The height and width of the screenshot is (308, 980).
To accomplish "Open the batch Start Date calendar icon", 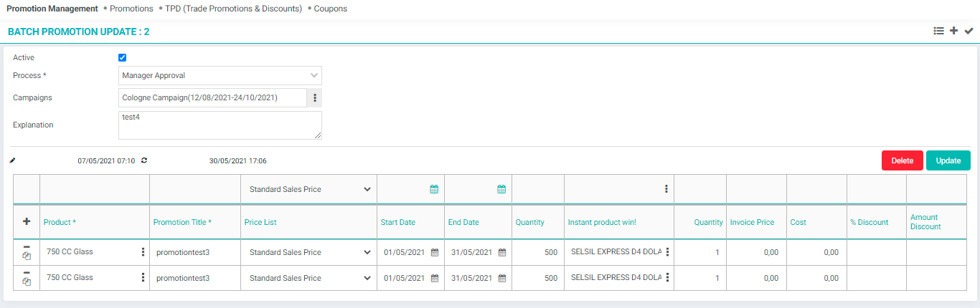I will 434,189.
